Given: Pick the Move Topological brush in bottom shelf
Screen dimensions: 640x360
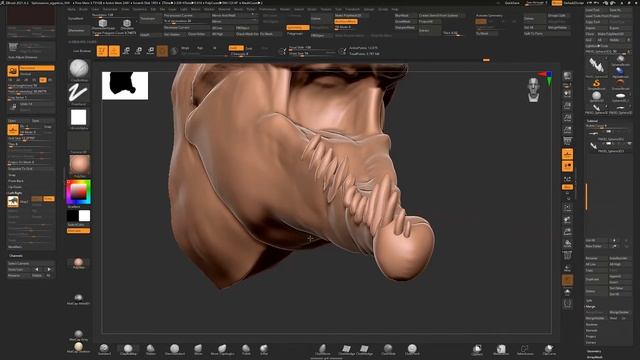Looking at the screenshot, I should [x=222, y=349].
